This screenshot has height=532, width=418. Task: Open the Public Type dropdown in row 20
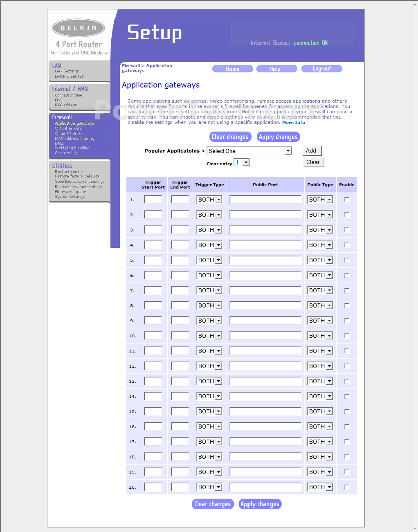(x=320, y=487)
